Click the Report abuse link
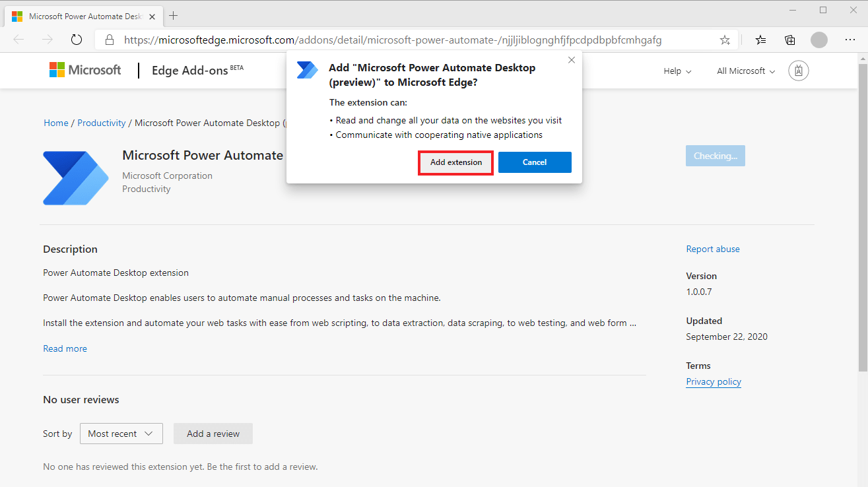This screenshot has width=868, height=487. pos(713,249)
